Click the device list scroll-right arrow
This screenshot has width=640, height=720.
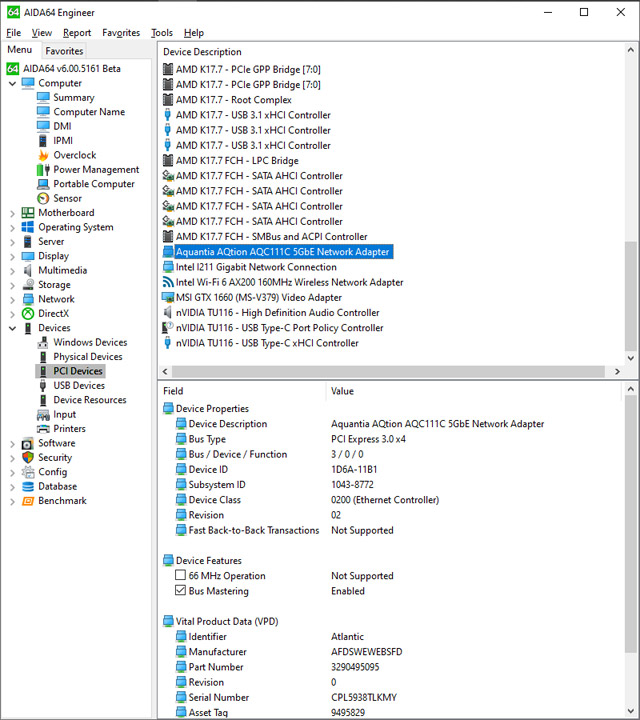[x=617, y=371]
